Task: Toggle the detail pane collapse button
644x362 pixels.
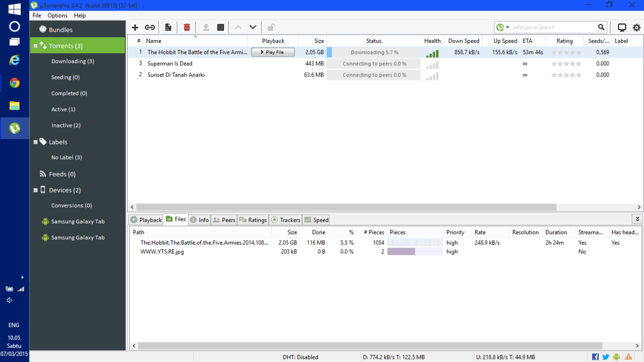Action: point(637,219)
